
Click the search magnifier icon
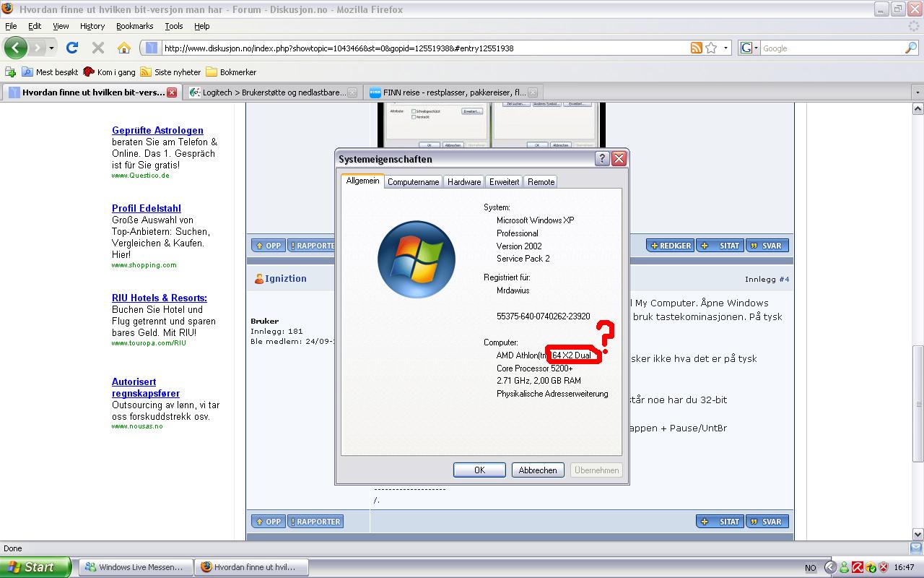click(911, 48)
